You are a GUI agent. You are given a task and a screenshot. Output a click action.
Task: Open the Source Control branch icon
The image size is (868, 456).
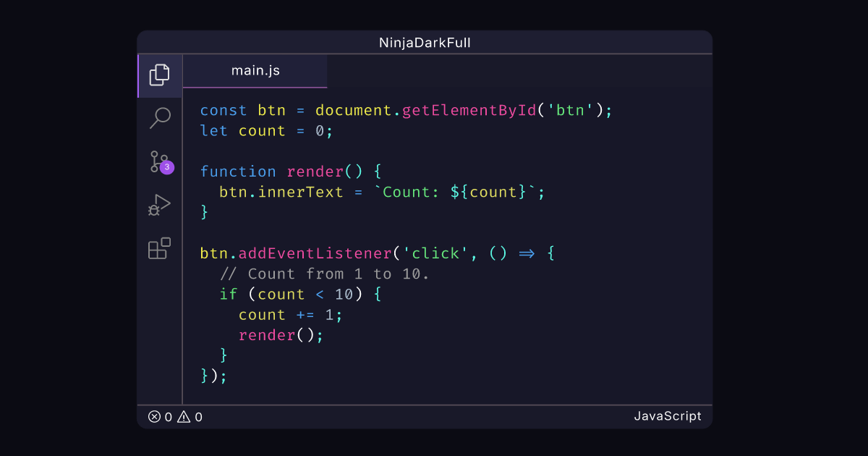tap(158, 161)
